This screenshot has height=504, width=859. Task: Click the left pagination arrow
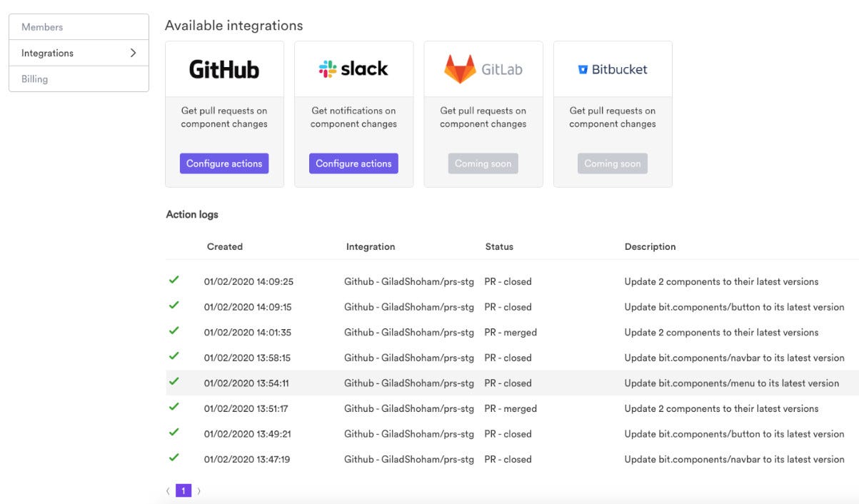[x=167, y=490]
